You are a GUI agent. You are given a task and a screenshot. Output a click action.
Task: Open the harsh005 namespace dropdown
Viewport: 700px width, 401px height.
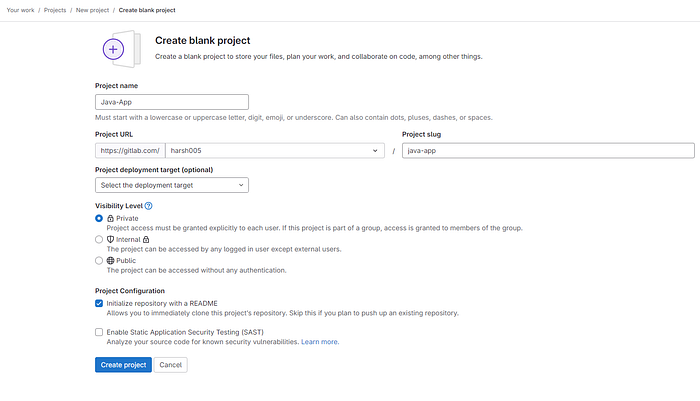275,150
